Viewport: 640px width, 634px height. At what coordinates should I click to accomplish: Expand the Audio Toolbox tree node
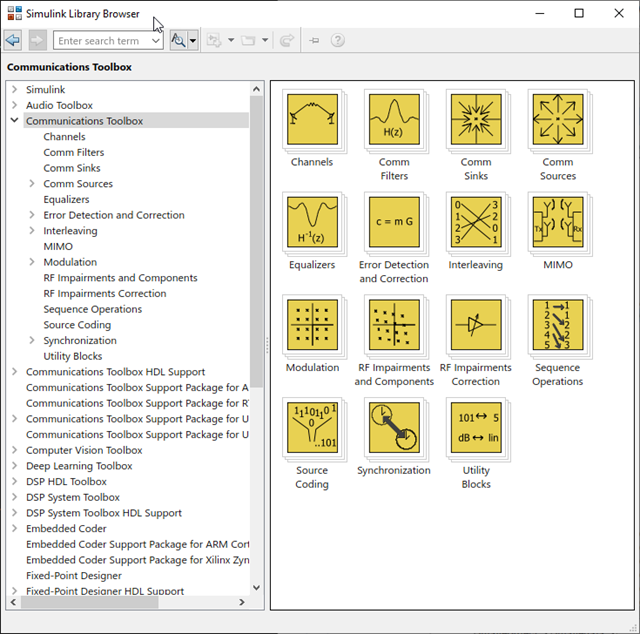coord(15,105)
